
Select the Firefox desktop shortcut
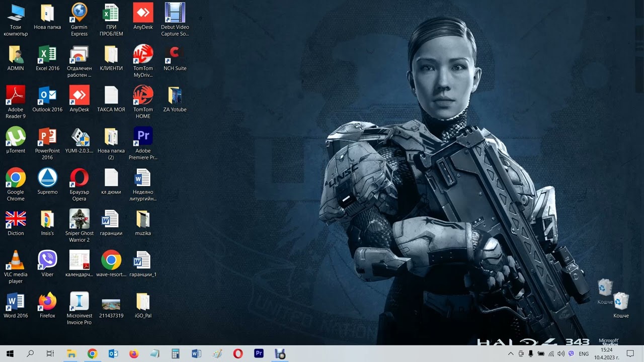(x=47, y=306)
